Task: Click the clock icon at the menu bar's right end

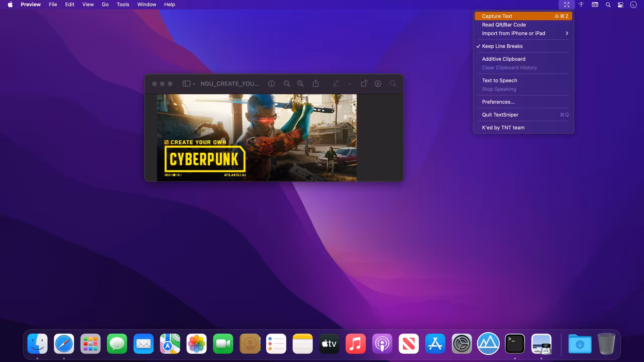Action: (x=633, y=5)
